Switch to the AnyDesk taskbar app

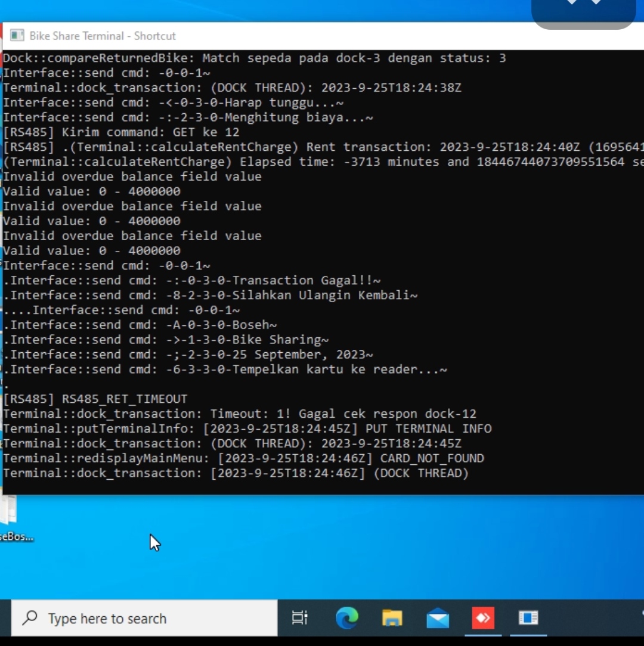(483, 618)
